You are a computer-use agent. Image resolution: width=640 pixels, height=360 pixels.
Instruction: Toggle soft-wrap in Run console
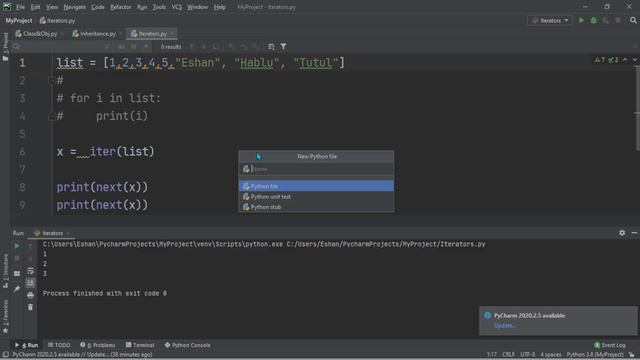31,271
